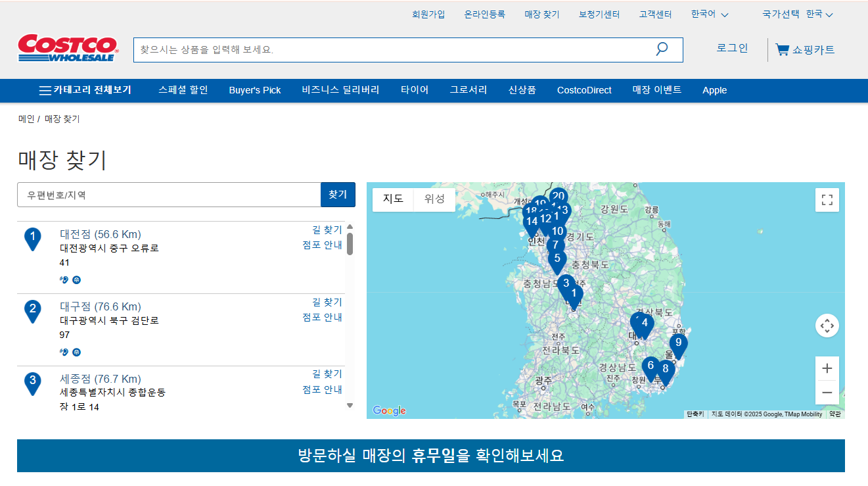Open the 타이어 menu
The image size is (868, 486).
[x=415, y=90]
